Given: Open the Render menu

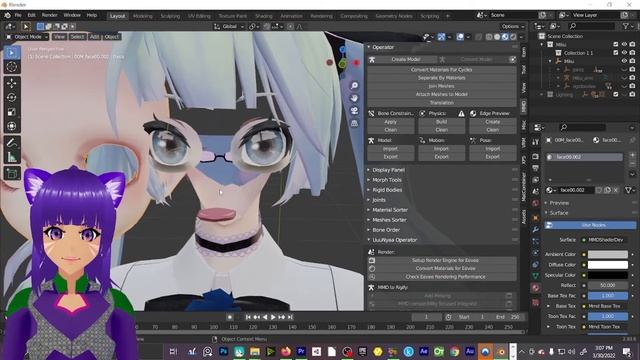Looking at the screenshot, I should [x=49, y=15].
